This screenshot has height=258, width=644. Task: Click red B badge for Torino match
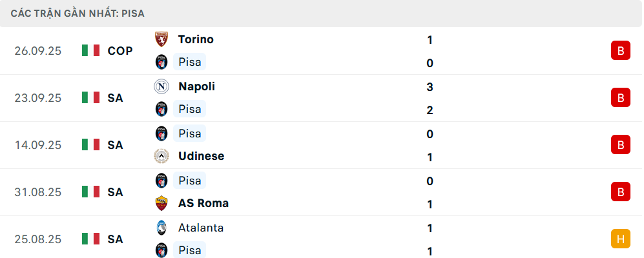620,51
